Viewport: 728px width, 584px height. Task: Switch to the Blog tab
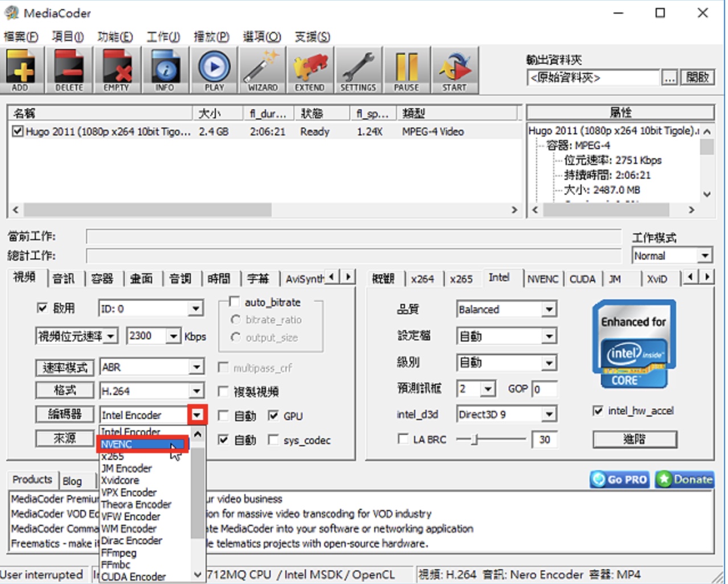pyautogui.click(x=72, y=481)
